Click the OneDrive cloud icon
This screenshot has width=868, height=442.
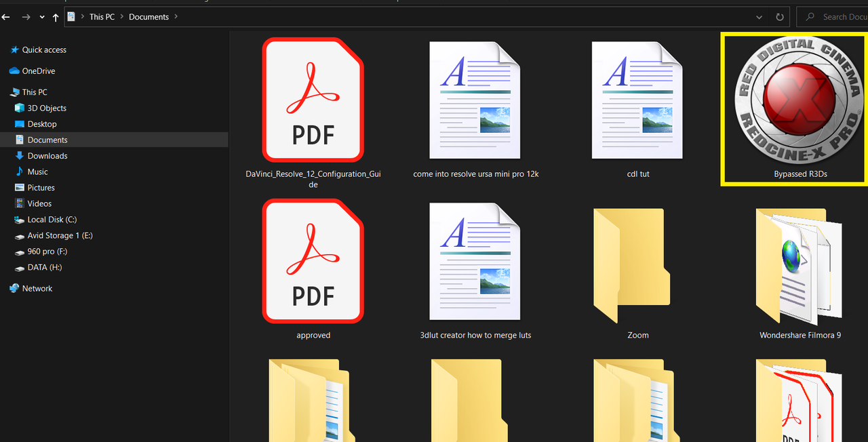(14, 71)
